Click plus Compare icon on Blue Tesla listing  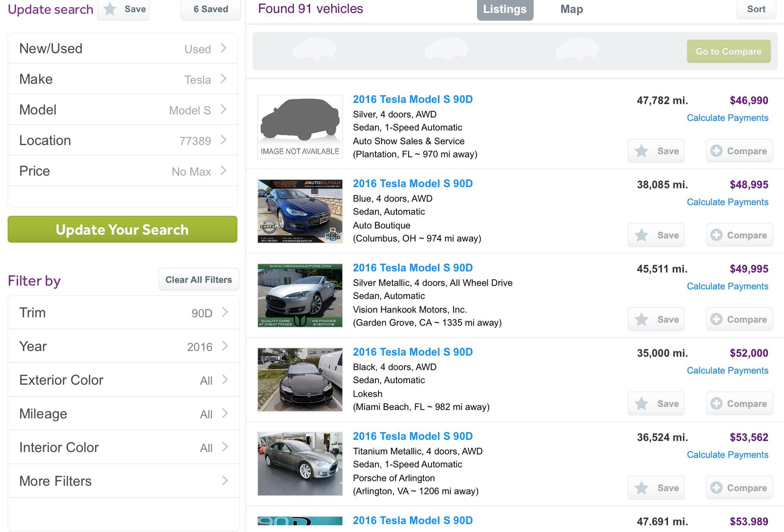point(717,235)
